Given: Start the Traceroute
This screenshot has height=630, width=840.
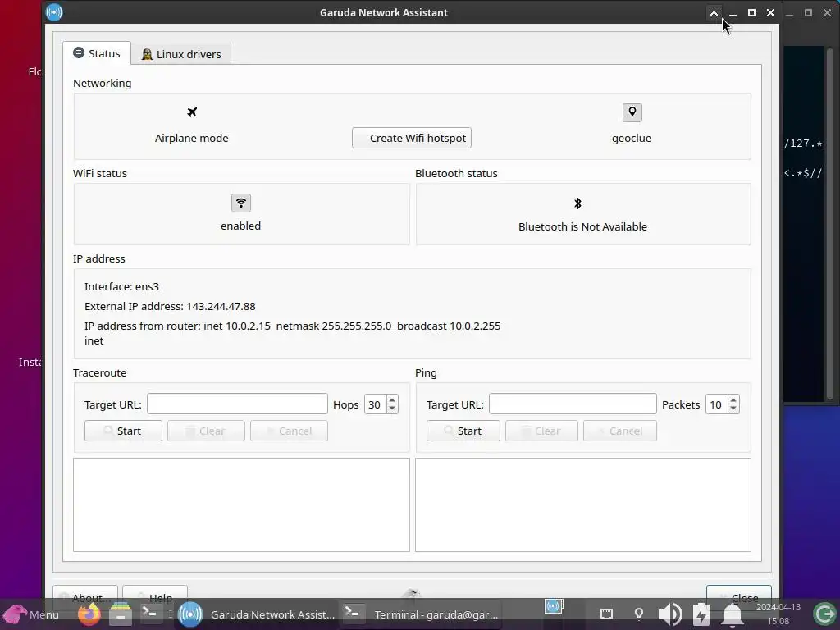Looking at the screenshot, I should (123, 431).
